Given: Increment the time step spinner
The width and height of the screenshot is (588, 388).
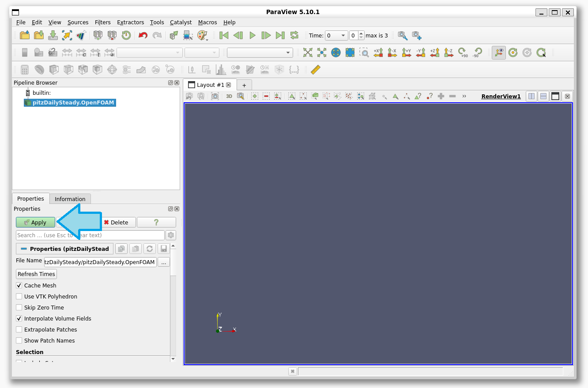Looking at the screenshot, I should pyautogui.click(x=362, y=34).
